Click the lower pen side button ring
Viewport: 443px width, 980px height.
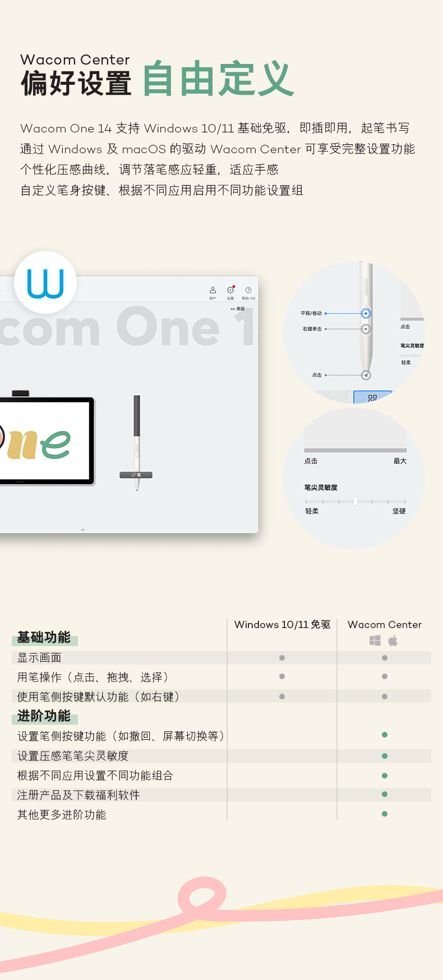point(366,329)
